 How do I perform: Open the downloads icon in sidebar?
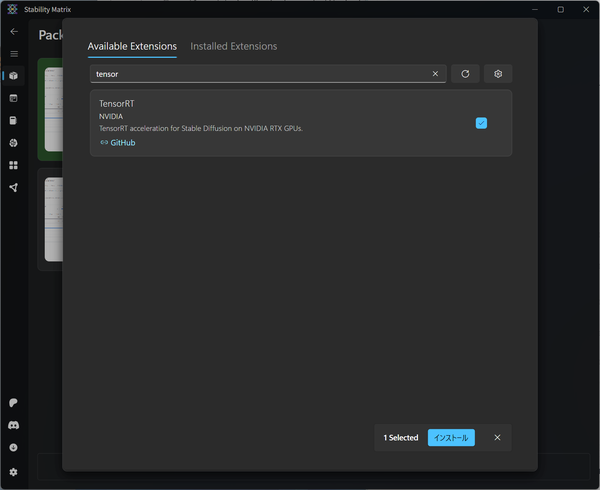click(14, 448)
